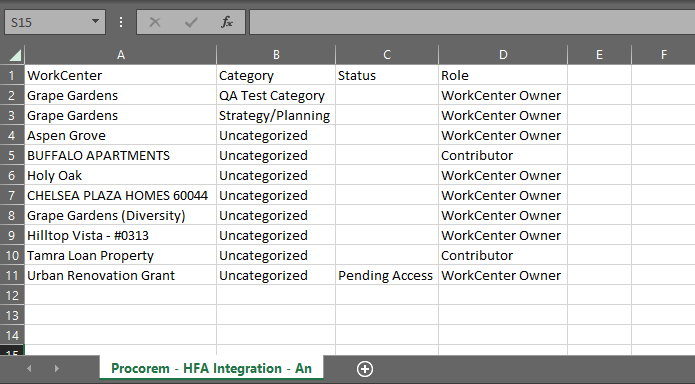Click next sheet navigation arrow
The height and width of the screenshot is (384, 695).
(56, 368)
